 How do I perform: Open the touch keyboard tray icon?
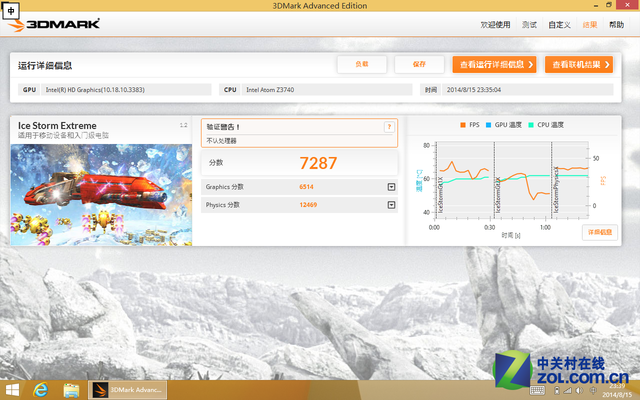click(537, 391)
